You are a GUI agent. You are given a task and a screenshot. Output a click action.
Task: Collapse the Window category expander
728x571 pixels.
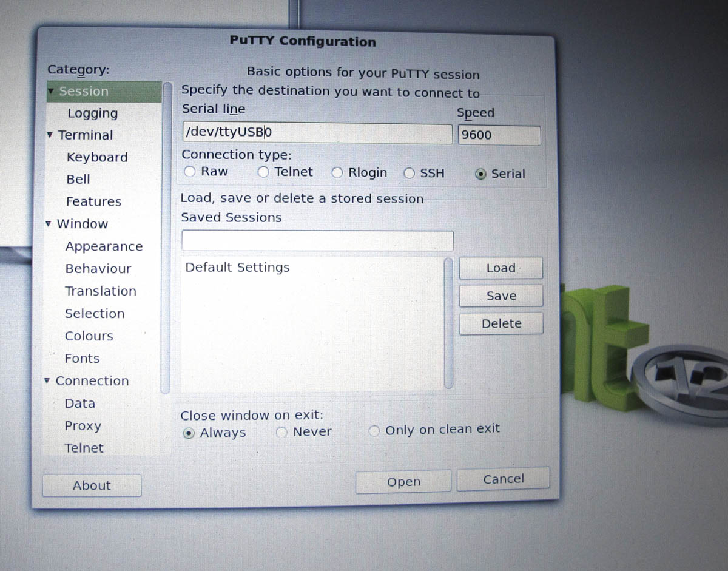[x=48, y=223]
